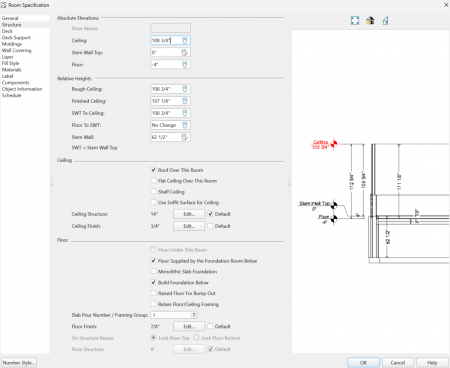Screen dimensions: 450x368
Task: Toggle Build Foundation Below checkbox
Action: [x=153, y=282]
